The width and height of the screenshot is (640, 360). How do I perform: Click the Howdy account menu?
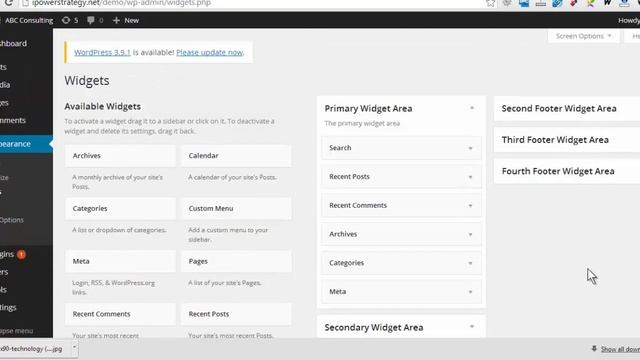click(x=629, y=20)
